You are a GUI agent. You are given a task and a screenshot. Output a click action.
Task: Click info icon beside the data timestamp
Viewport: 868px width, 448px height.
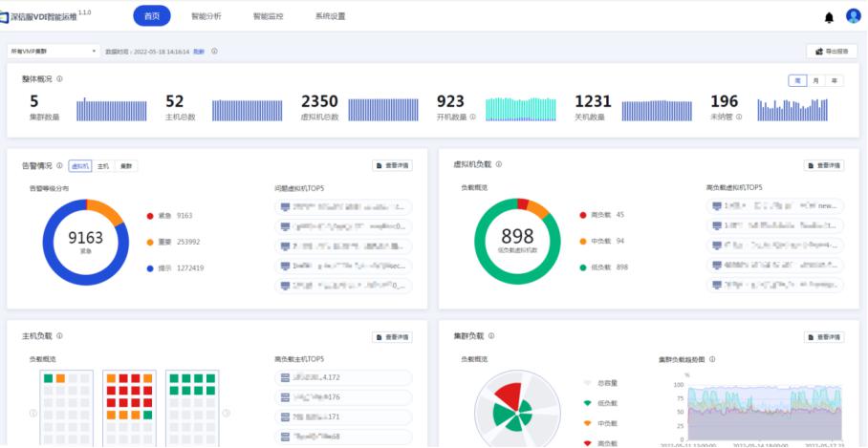[214, 51]
